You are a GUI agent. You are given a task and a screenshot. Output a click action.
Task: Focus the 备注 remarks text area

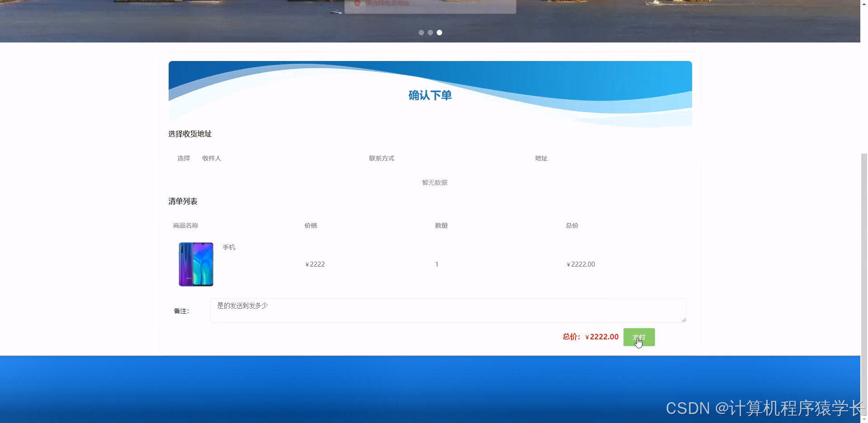(448, 310)
